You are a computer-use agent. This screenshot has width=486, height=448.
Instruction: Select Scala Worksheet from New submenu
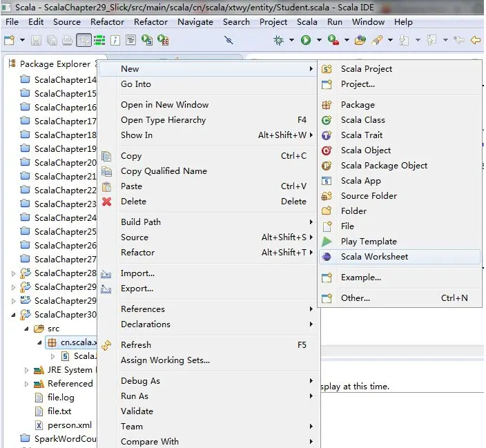400,257
